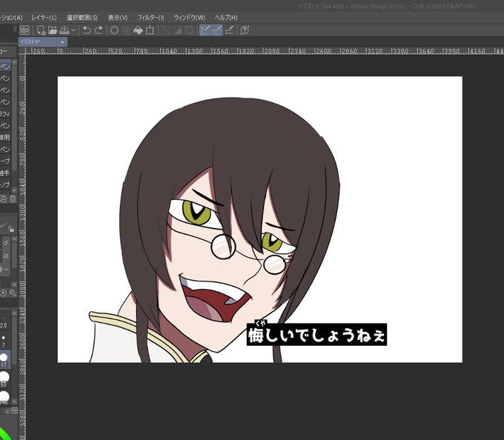Open CLIP STUDIO support help icon
The width and height of the screenshot is (504, 440).
[x=245, y=30]
